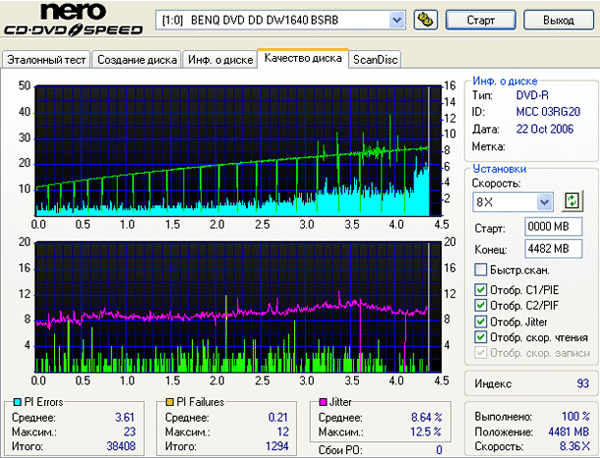Click the magenta Jitter legend square

tap(323, 402)
